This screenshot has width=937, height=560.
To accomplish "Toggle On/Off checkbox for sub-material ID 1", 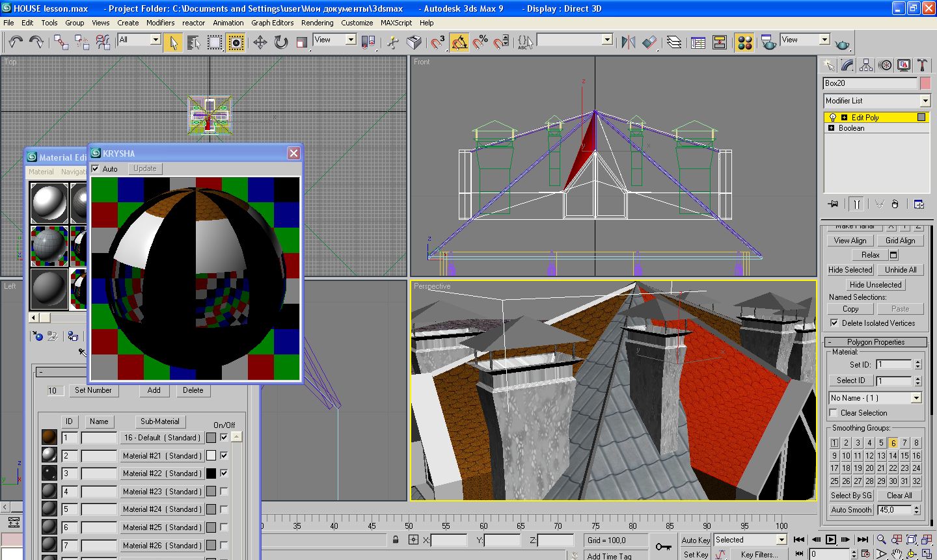I will 224,437.
